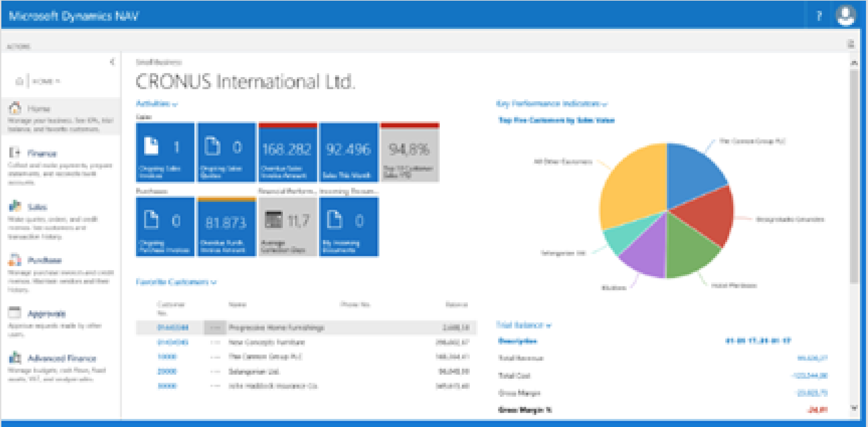Expand the Activities section dropdown
The width and height of the screenshot is (868, 427).
click(157, 104)
